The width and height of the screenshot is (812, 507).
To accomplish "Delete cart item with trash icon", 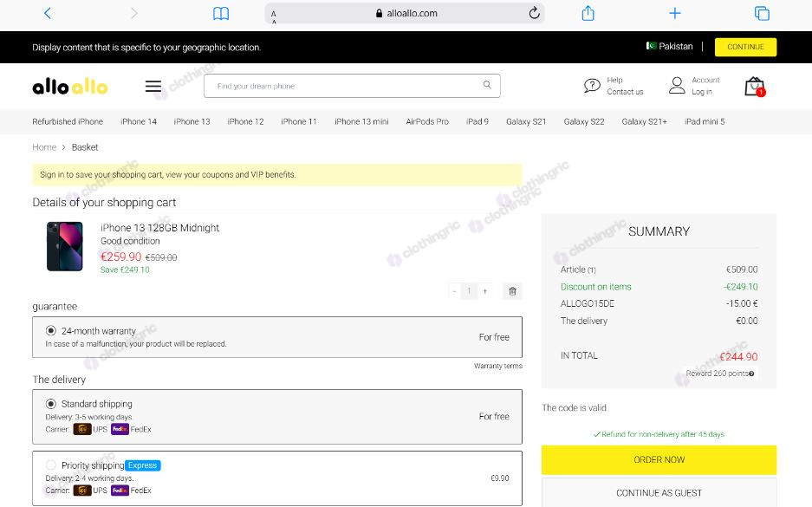I will [x=512, y=291].
